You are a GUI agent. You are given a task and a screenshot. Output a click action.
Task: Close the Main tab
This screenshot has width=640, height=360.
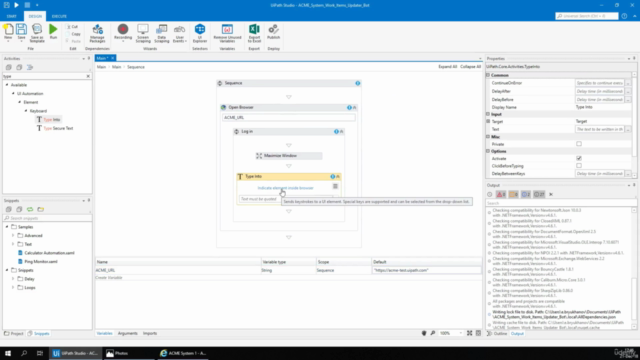[x=113, y=58]
